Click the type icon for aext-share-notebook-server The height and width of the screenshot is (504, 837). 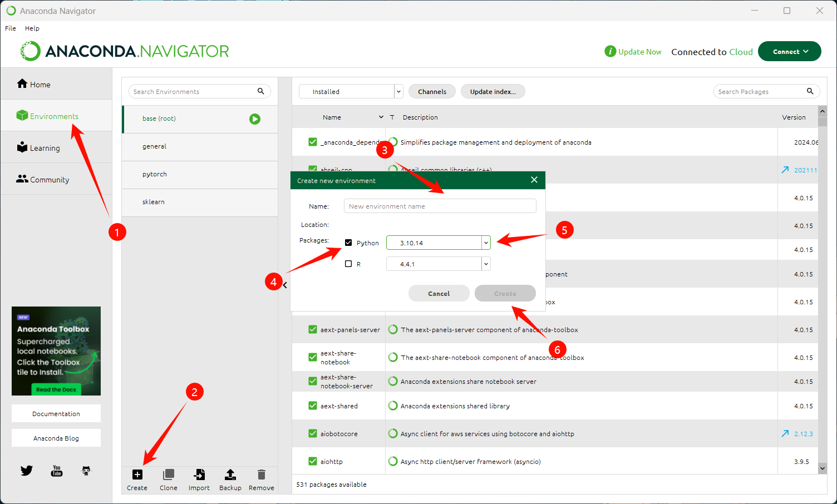pos(393,381)
